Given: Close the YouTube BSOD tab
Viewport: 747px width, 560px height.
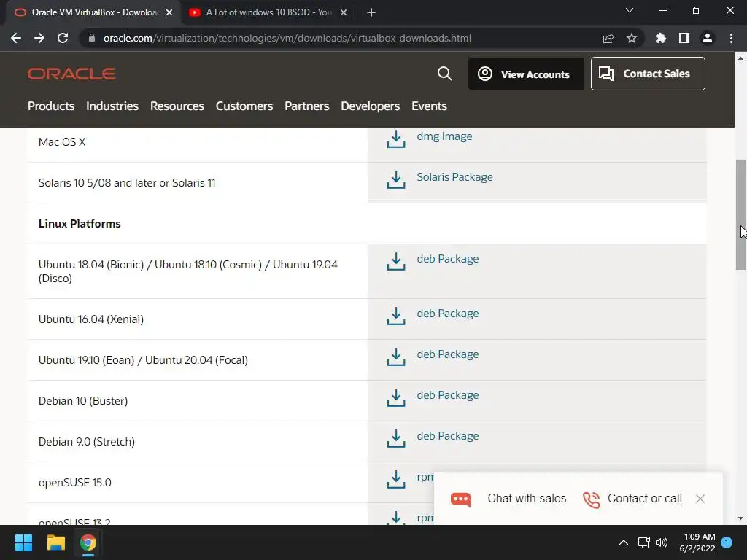Looking at the screenshot, I should (344, 12).
